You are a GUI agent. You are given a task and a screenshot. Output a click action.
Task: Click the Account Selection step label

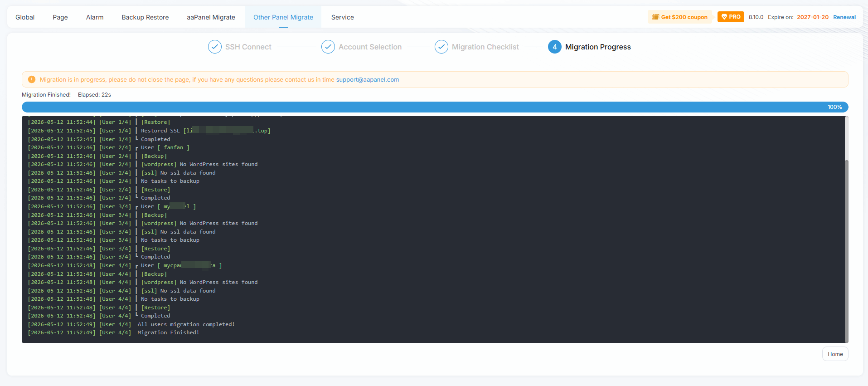click(370, 47)
